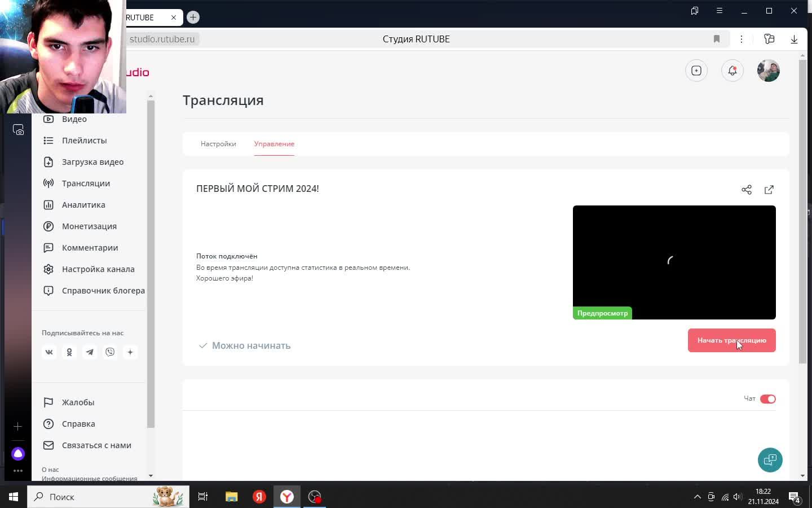Click the bookmark icon in address bar
812x508 pixels.
717,39
